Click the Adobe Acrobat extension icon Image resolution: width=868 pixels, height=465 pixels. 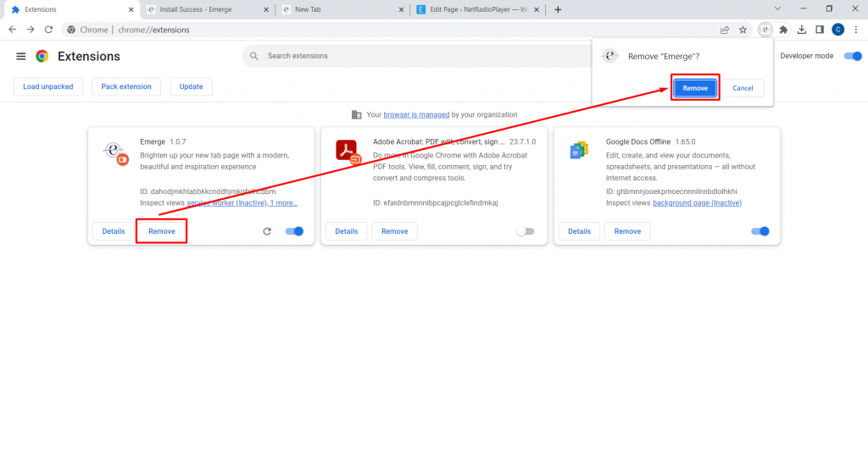click(x=348, y=152)
